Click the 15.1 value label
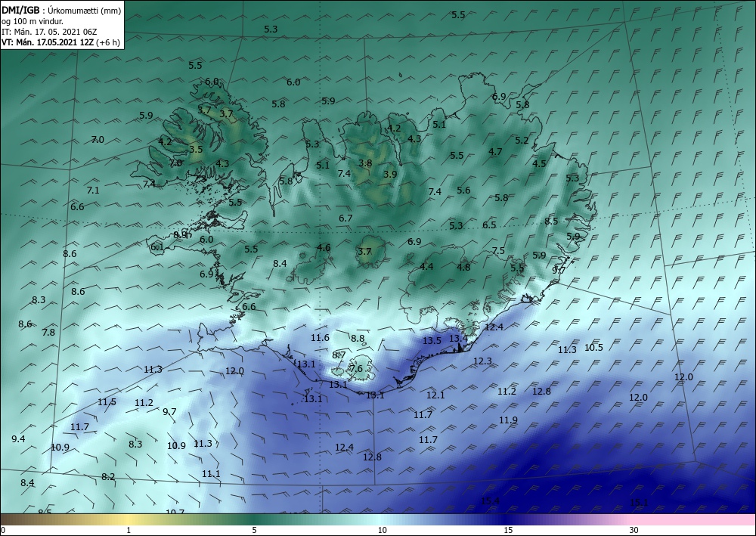Screen dimensions: 756x536 639,503
